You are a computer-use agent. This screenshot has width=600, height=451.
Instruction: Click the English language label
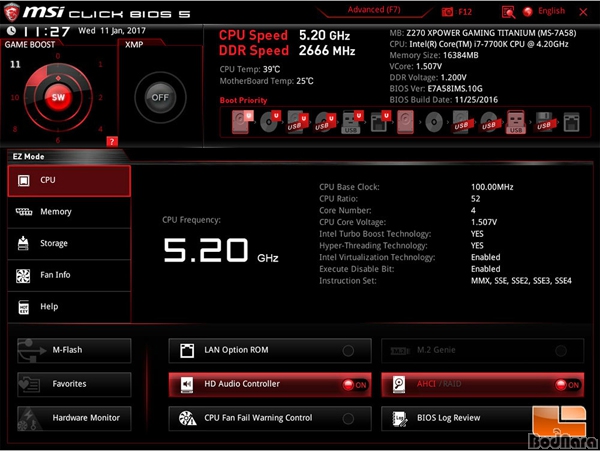click(x=551, y=11)
